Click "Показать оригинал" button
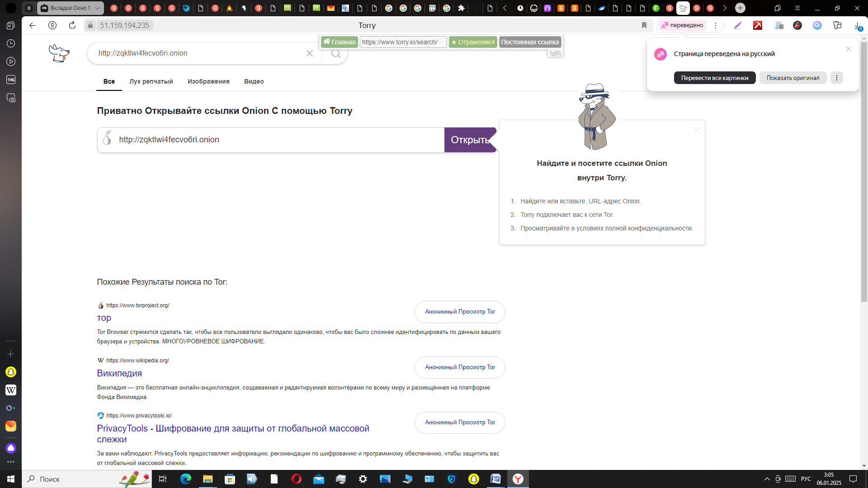 click(x=793, y=78)
